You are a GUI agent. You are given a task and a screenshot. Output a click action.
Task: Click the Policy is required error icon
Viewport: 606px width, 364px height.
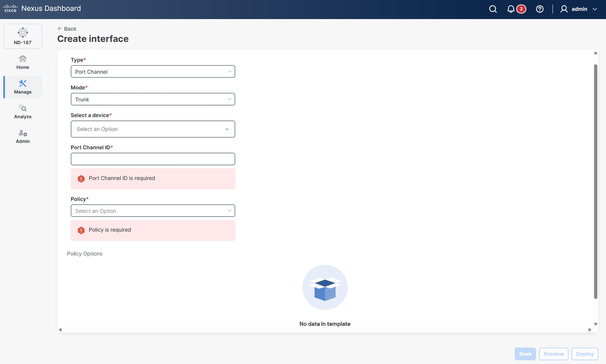pyautogui.click(x=81, y=230)
